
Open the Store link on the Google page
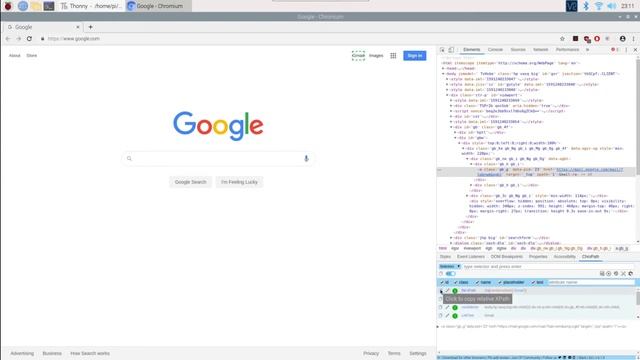click(x=31, y=56)
